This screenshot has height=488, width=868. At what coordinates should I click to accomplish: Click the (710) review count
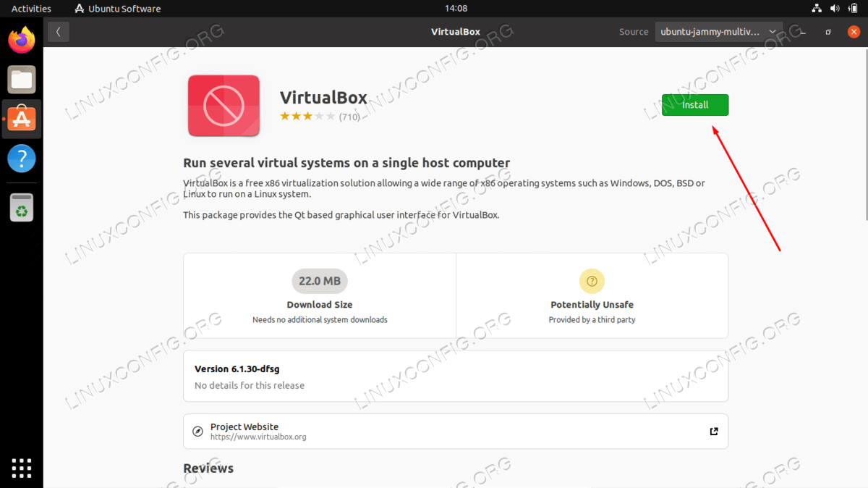(349, 117)
